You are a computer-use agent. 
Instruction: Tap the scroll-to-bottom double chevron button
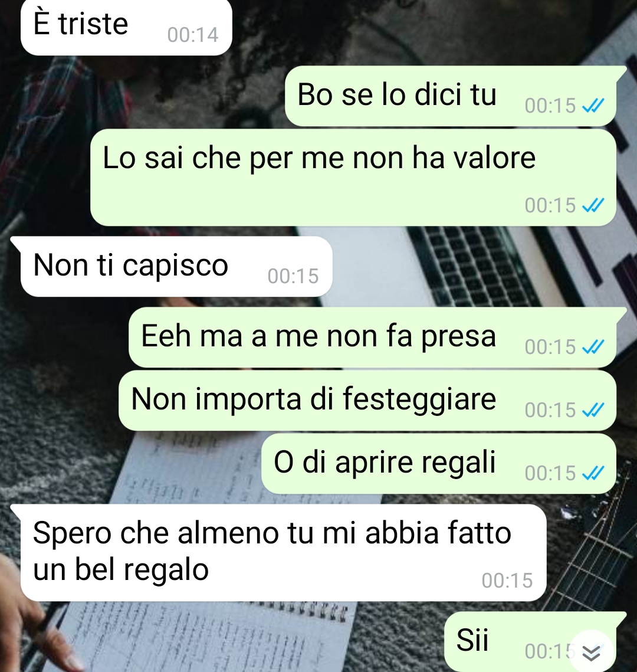[592, 652]
